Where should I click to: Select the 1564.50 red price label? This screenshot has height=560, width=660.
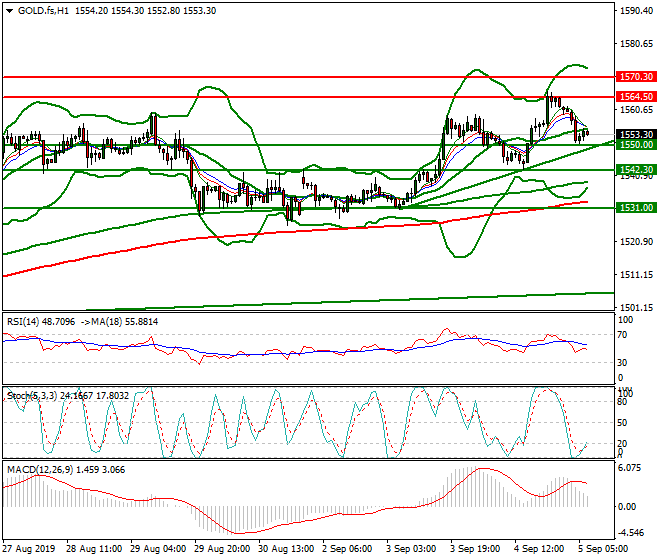click(x=636, y=97)
